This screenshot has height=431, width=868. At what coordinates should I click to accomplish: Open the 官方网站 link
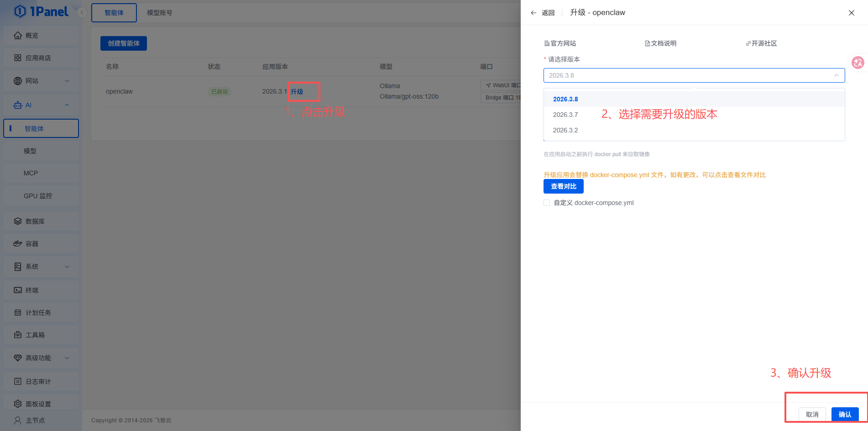click(x=560, y=43)
